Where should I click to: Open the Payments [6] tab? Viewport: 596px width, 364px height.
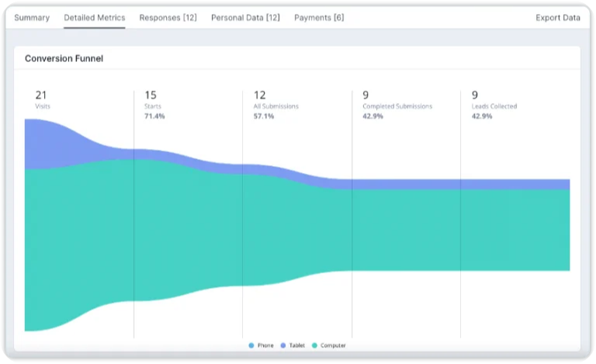319,18
